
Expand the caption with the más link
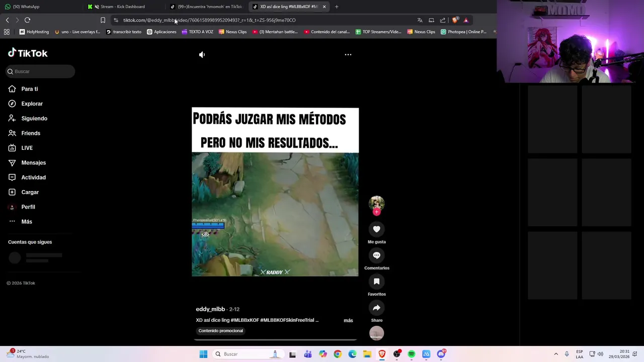tap(348, 320)
